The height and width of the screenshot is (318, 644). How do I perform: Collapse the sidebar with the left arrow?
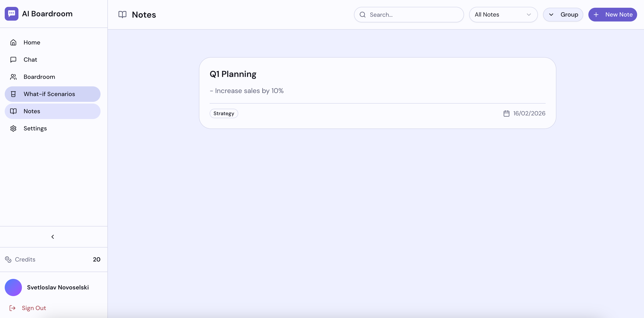(53, 237)
